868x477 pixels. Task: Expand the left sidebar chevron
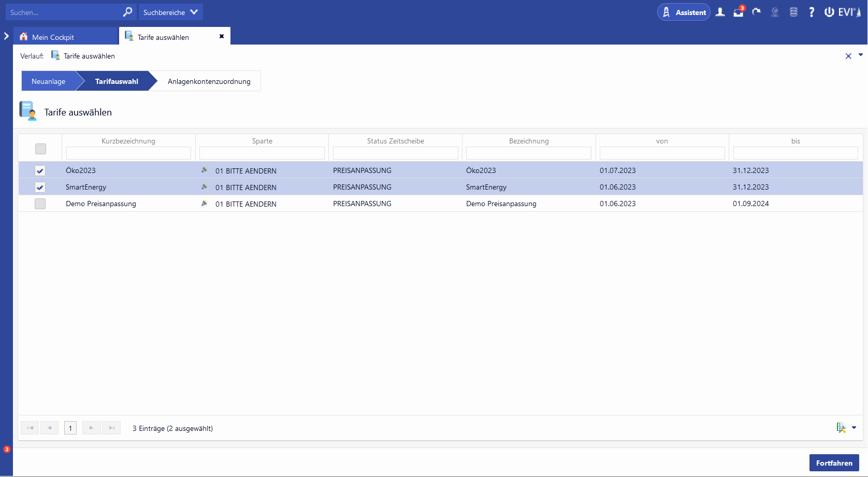(x=6, y=36)
